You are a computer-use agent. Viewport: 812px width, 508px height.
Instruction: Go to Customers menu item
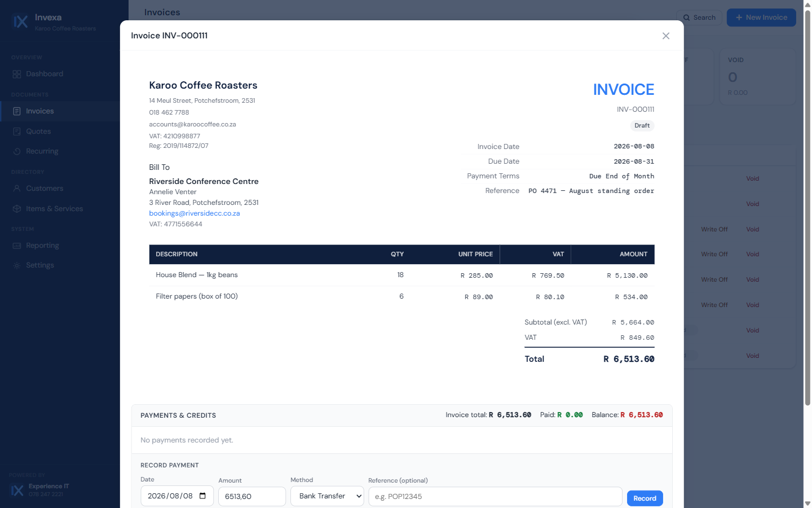coord(60,189)
